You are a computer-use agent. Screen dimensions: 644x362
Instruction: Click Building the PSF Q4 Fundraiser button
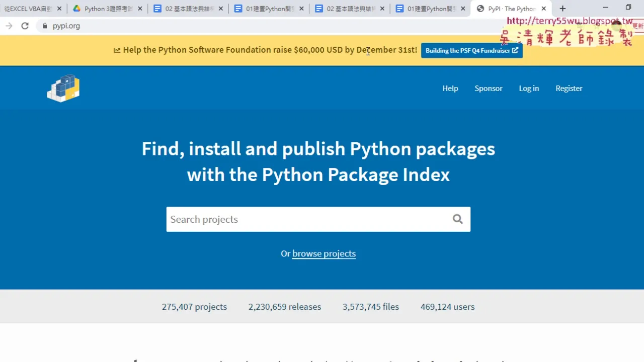coord(472,50)
